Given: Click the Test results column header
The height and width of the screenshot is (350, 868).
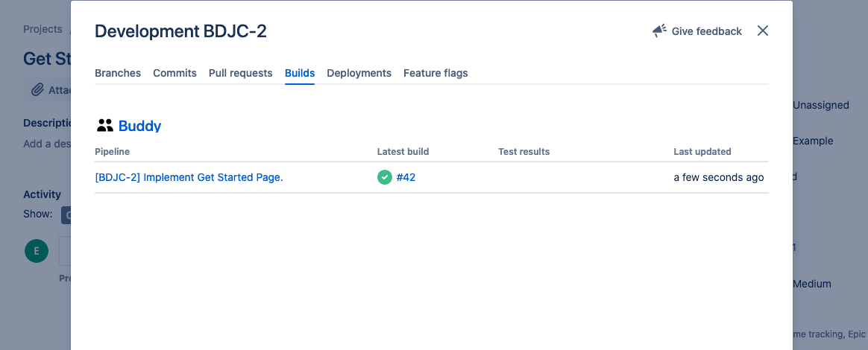Looking at the screenshot, I should (523, 151).
